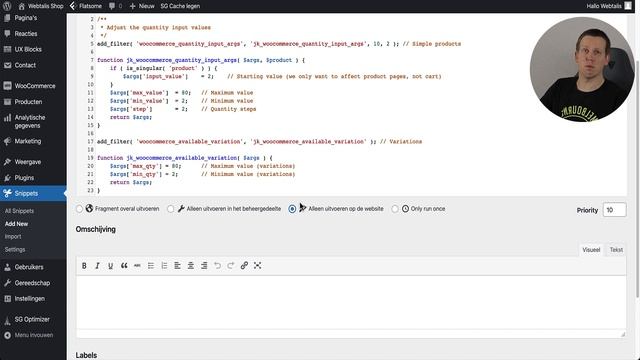
Task: Click the Priority input field
Action: 614,210
